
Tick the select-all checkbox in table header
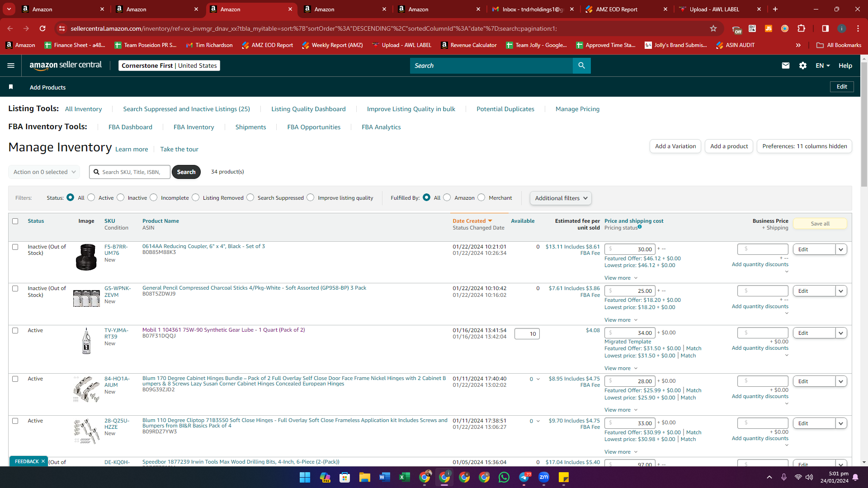(15, 221)
